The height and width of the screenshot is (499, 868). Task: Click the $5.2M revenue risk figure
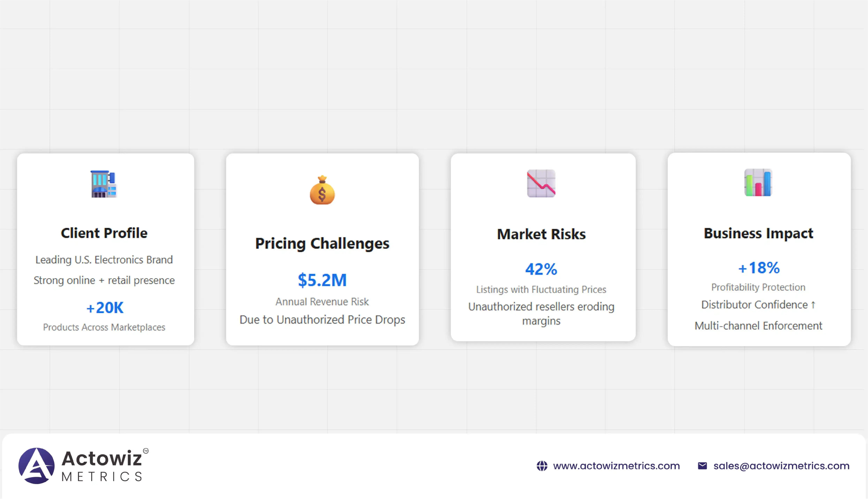[322, 280]
